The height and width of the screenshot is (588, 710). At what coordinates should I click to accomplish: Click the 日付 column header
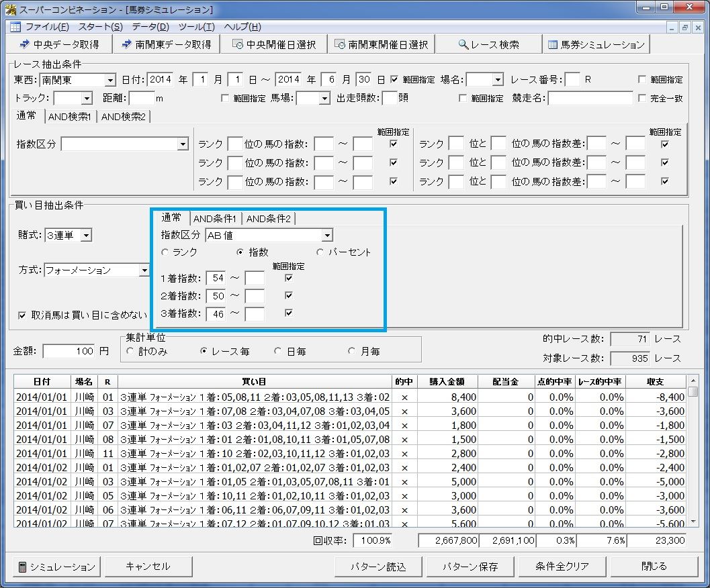42,381
